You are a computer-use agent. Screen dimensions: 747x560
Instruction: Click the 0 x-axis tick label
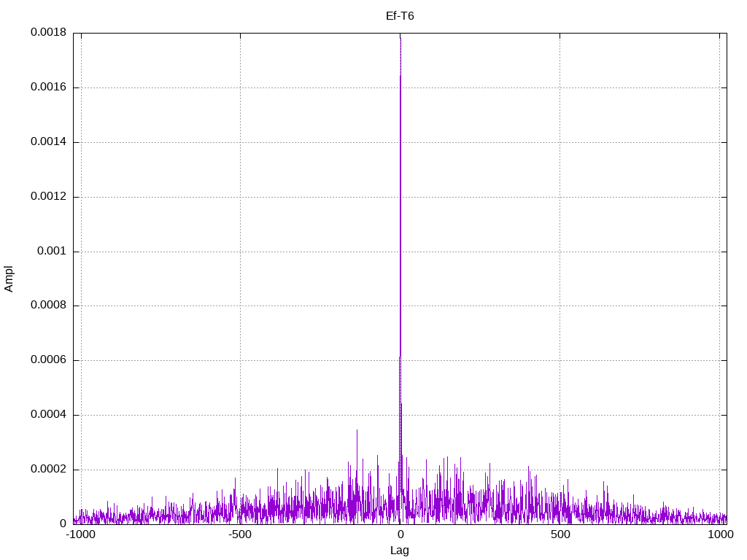pyautogui.click(x=400, y=534)
